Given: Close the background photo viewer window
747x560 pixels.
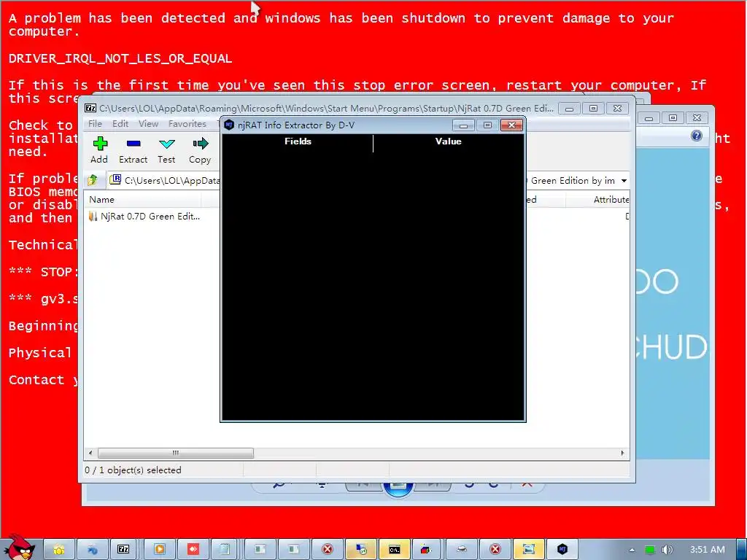Looking at the screenshot, I should pos(697,117).
